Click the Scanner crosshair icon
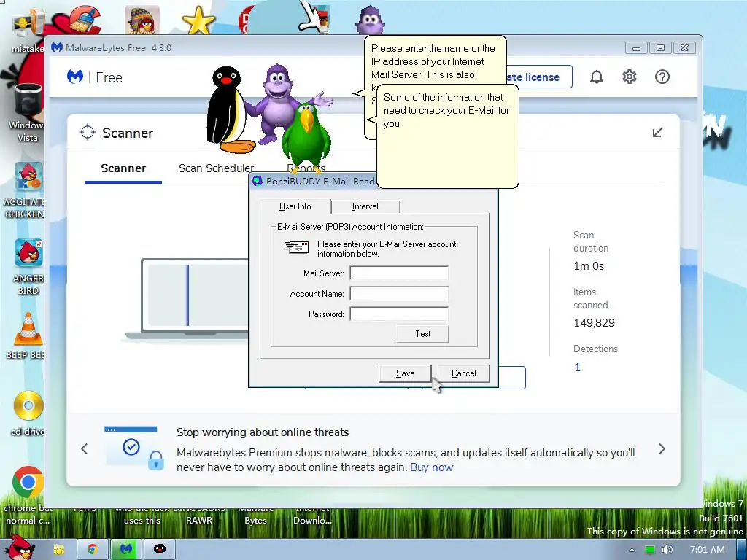747x560 pixels. tap(88, 133)
